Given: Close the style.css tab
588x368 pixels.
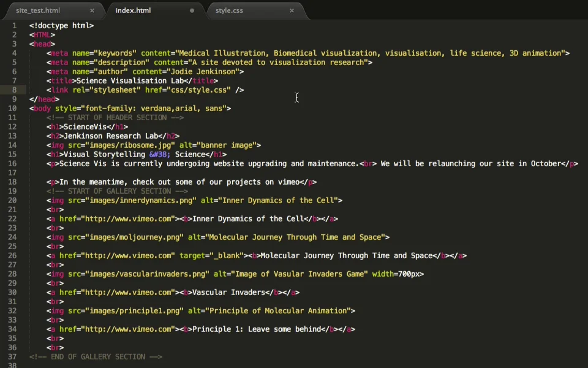Looking at the screenshot, I should 292,10.
